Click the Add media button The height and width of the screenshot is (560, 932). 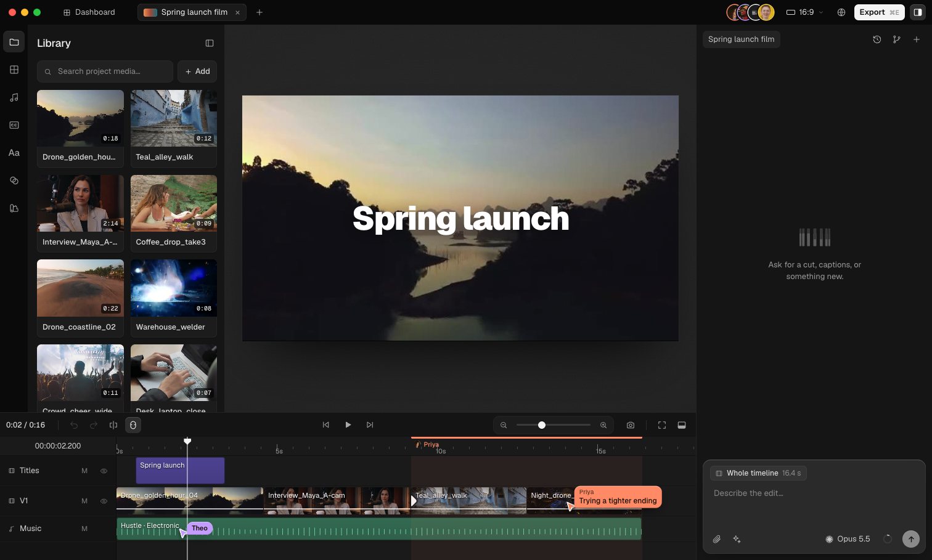pyautogui.click(x=197, y=71)
